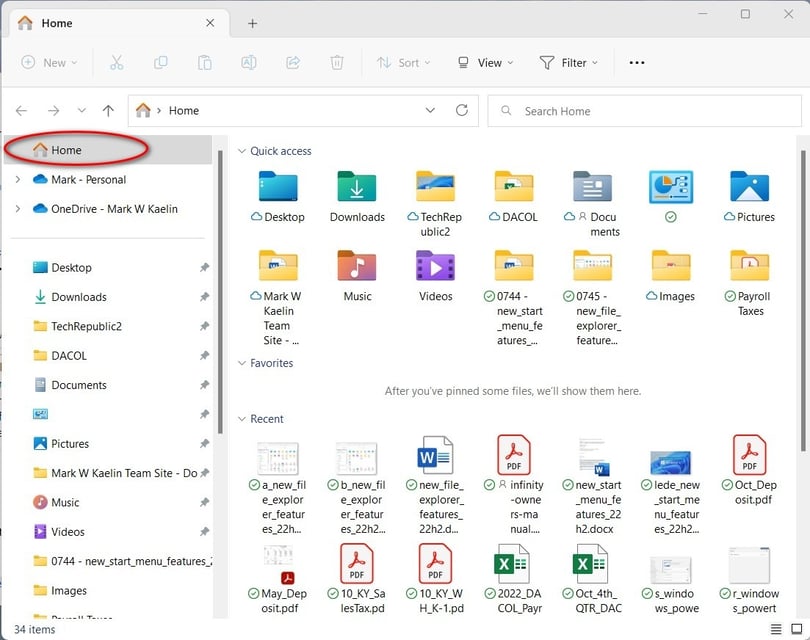Refresh the Home folder view
Screen dimensions: 810x640
pyautogui.click(x=462, y=111)
